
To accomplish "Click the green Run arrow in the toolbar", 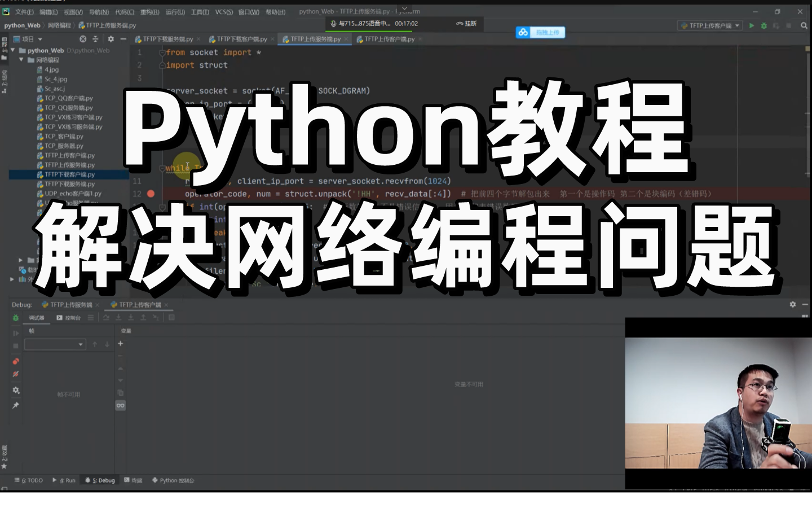I will pos(752,25).
